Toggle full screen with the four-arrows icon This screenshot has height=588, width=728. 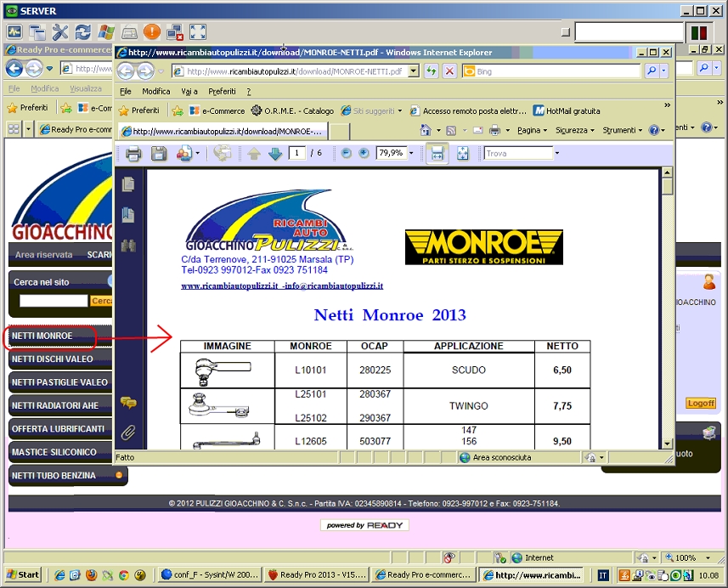(198, 32)
